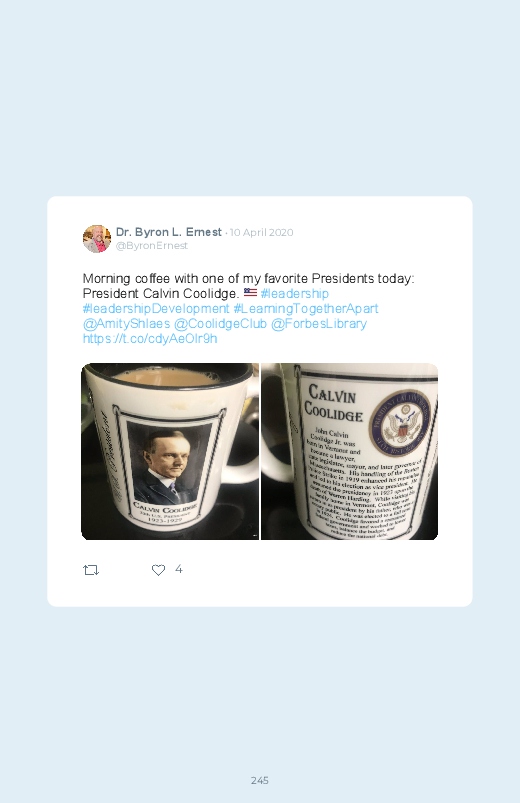Open the @ByronErnest handle
The width and height of the screenshot is (520, 803).
(152, 246)
